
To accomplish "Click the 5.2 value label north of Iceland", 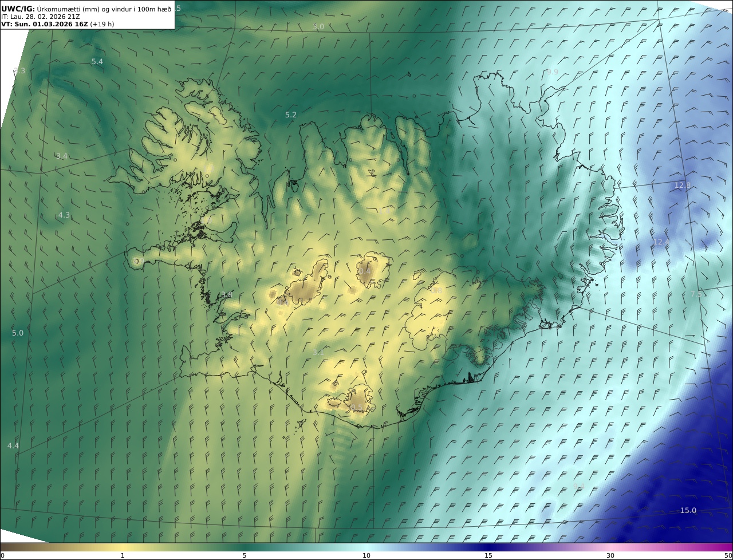I will pyautogui.click(x=291, y=115).
